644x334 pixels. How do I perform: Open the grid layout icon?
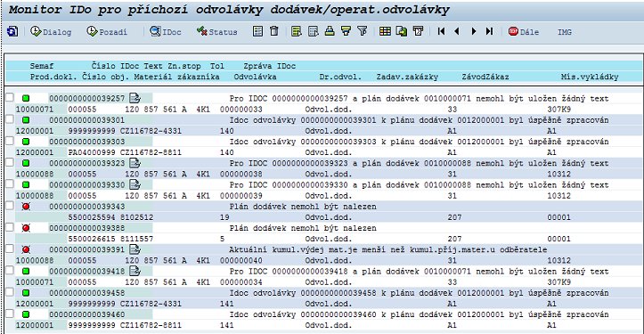click(385, 31)
